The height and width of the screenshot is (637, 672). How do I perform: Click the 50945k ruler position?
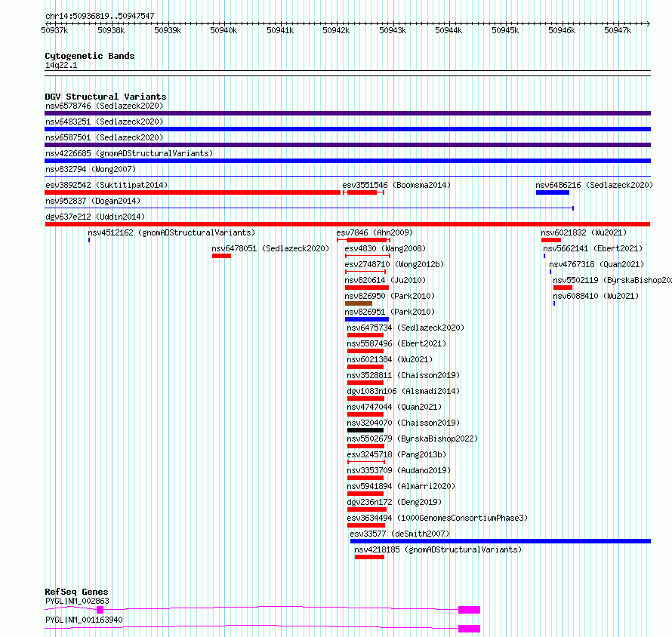(505, 30)
